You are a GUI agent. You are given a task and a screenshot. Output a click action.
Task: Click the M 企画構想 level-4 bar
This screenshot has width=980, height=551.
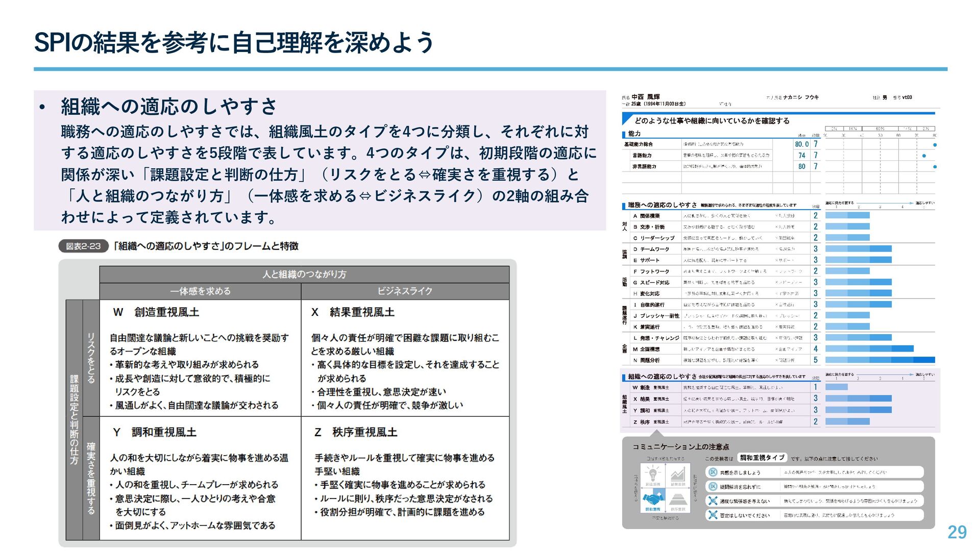coord(869,349)
